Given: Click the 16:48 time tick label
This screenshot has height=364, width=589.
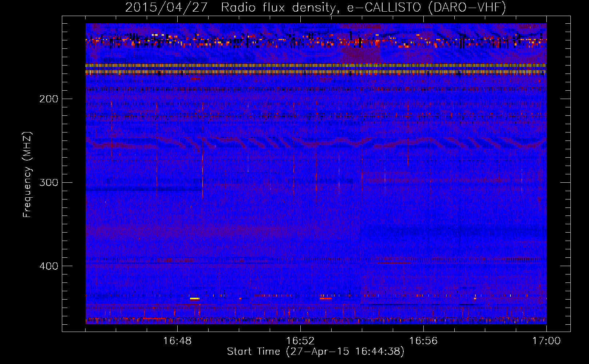Looking at the screenshot, I should (177, 341).
